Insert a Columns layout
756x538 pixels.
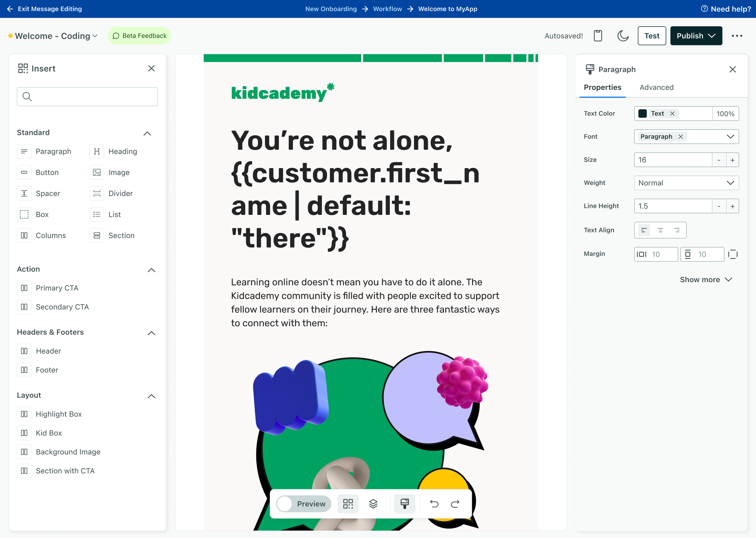(42, 235)
